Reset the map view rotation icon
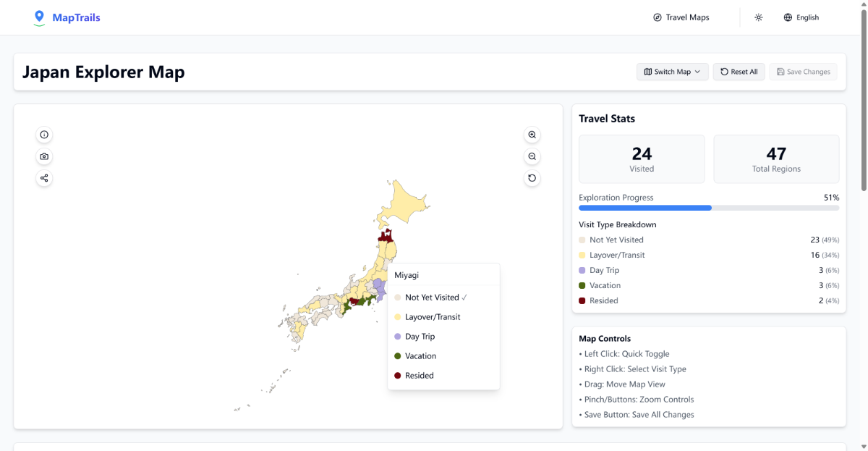868x451 pixels. click(x=532, y=178)
